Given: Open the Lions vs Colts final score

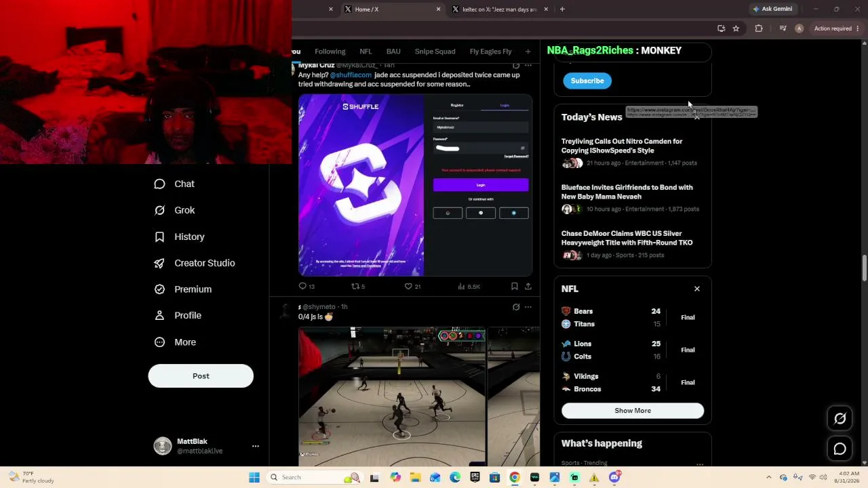Looking at the screenshot, I should pyautogui.click(x=633, y=350).
